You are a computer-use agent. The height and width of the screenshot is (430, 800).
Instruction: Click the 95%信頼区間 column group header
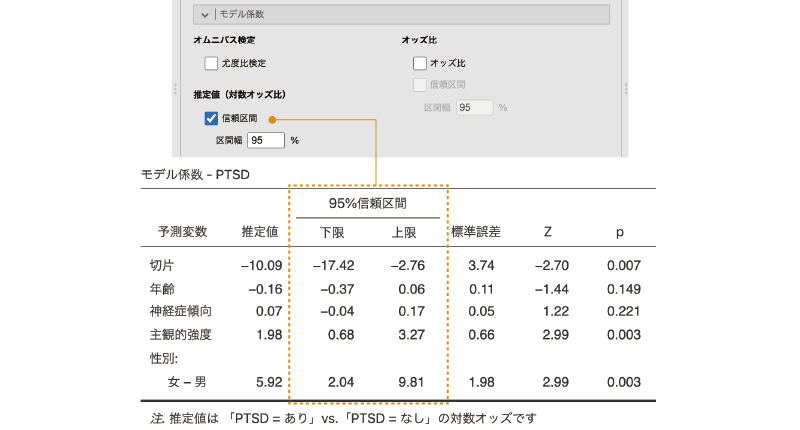point(367,204)
